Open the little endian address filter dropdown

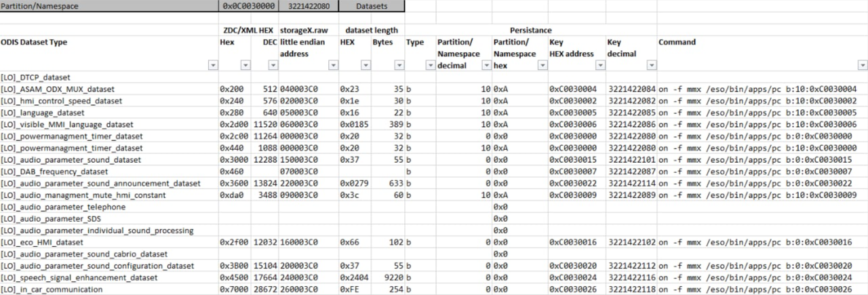[333, 65]
